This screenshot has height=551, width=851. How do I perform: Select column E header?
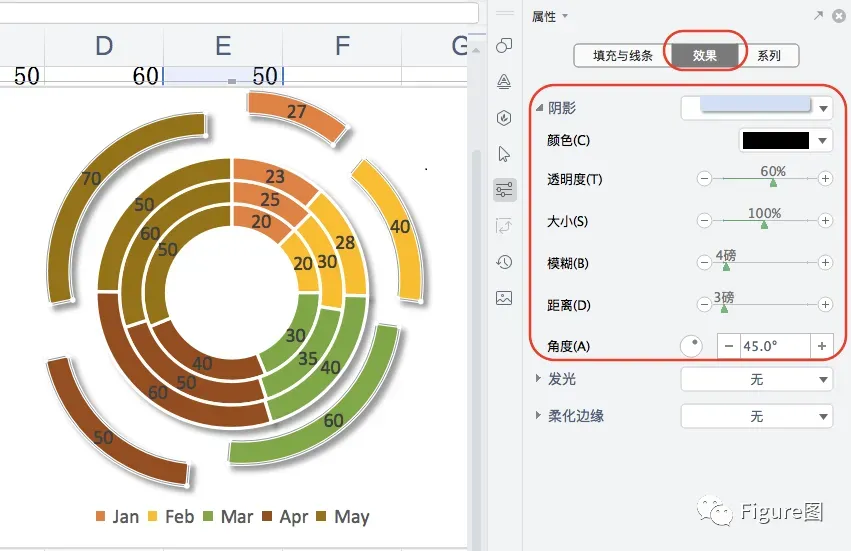pyautogui.click(x=223, y=46)
